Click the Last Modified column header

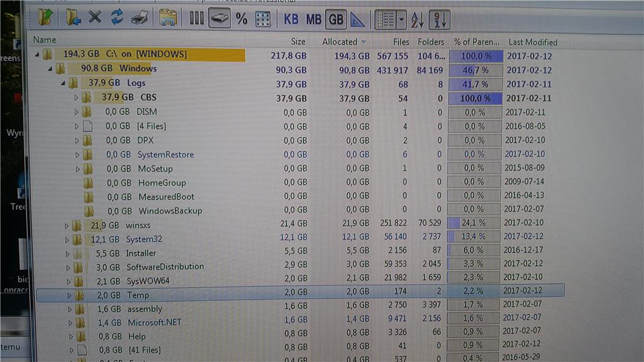pos(533,42)
